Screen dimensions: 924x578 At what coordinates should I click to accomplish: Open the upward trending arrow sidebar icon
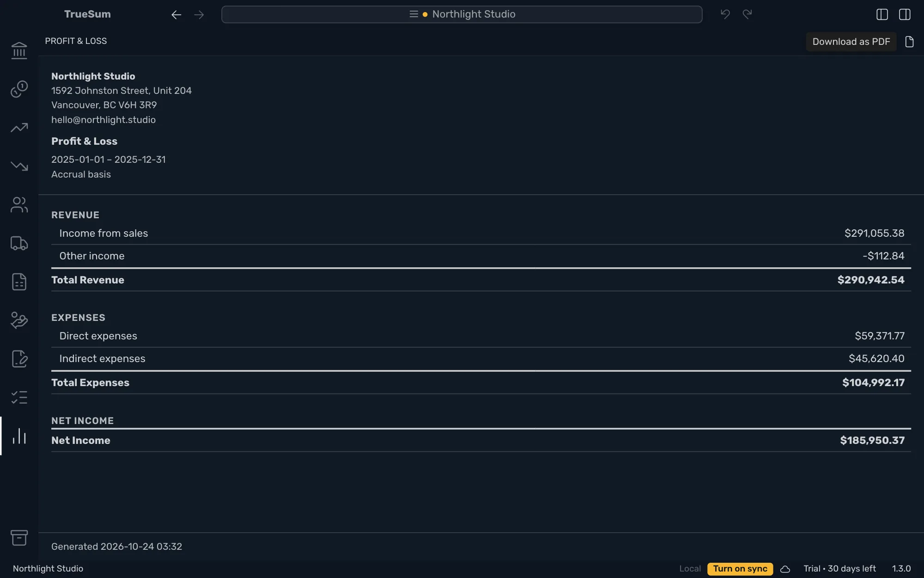tap(19, 128)
